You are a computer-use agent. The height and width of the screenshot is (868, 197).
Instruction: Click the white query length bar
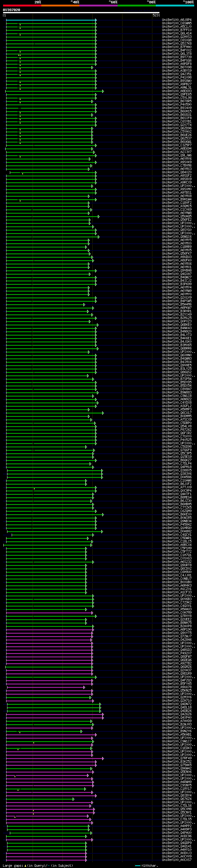[x=81, y=13]
